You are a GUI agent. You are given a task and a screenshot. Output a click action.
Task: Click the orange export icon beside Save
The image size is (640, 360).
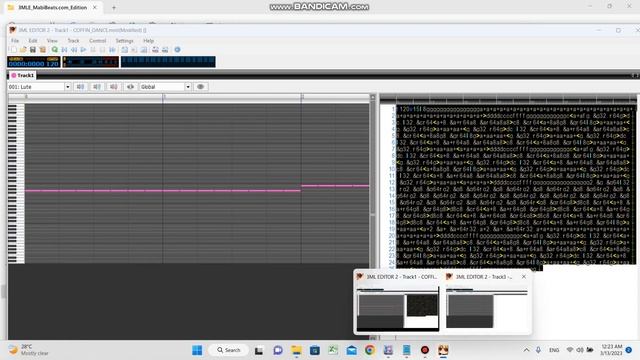coord(42,50)
